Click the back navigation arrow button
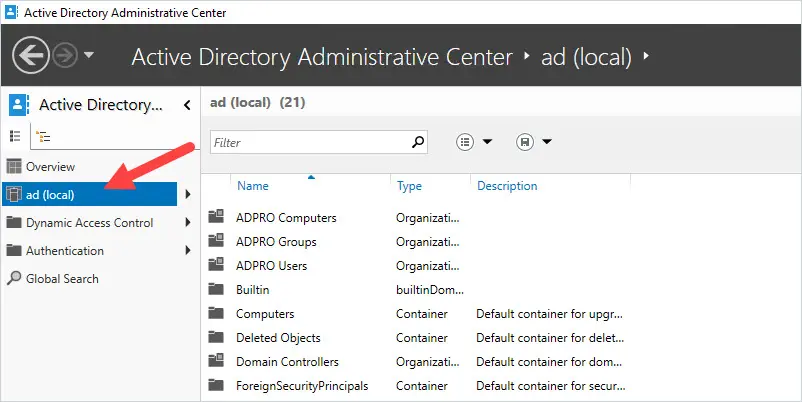The height and width of the screenshot is (402, 802). (31, 55)
